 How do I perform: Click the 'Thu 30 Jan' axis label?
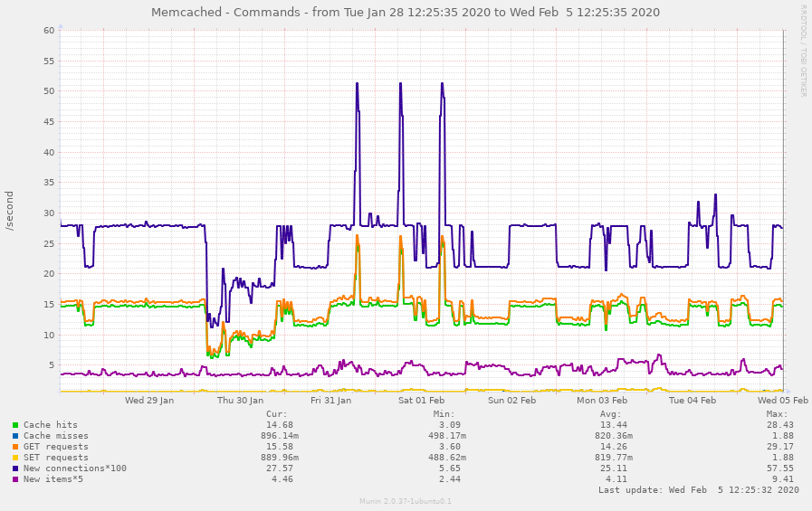coord(240,401)
